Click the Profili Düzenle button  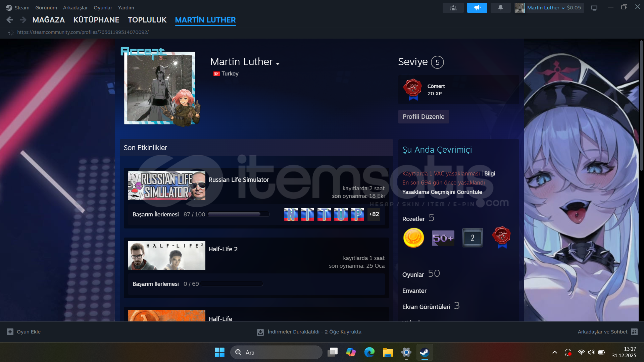tap(424, 117)
